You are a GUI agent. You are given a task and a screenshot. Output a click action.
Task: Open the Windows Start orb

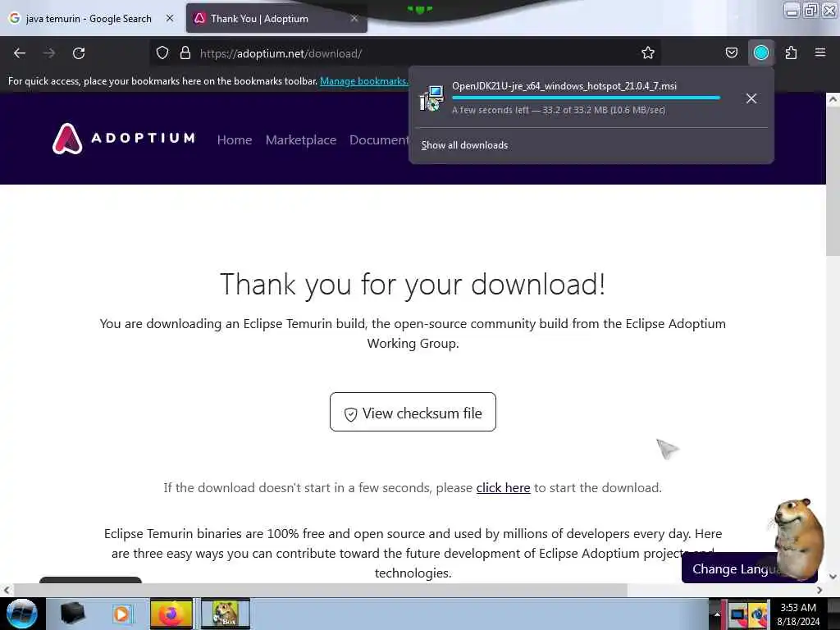[x=22, y=614]
